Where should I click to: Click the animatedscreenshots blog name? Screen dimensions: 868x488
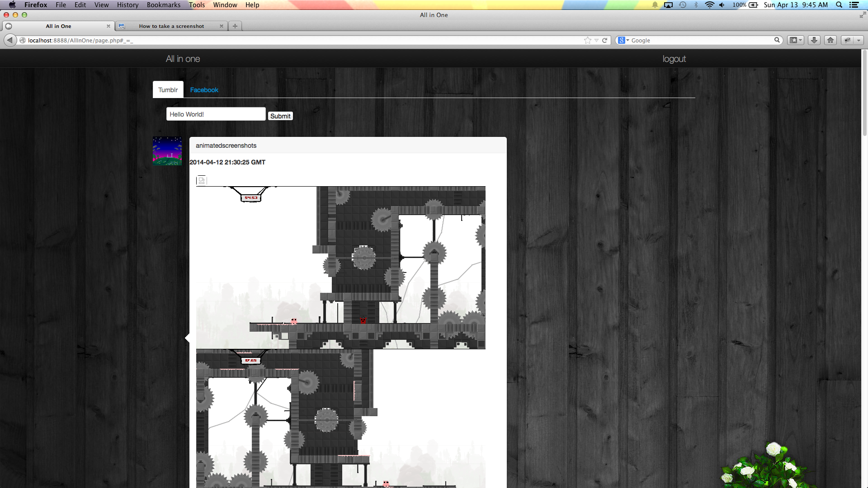pos(226,145)
